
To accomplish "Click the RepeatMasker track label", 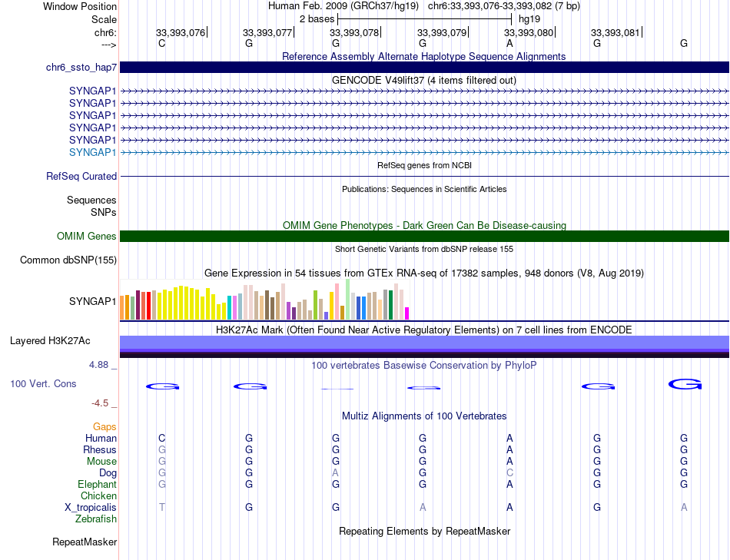I will point(85,542).
